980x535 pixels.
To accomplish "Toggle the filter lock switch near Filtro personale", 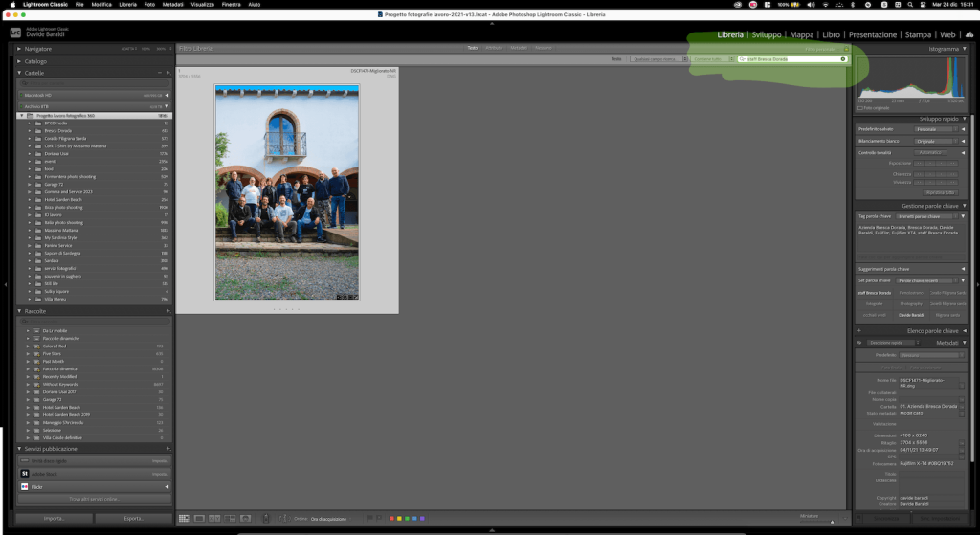I will pyautogui.click(x=846, y=49).
